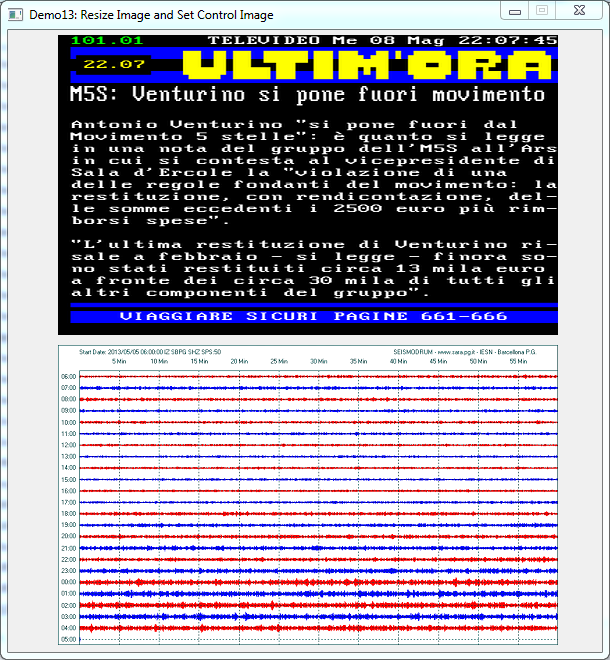Screen dimensions: 610x660
Task: Click the ULTIM'ORA yellow headline banner
Action: 368,65
